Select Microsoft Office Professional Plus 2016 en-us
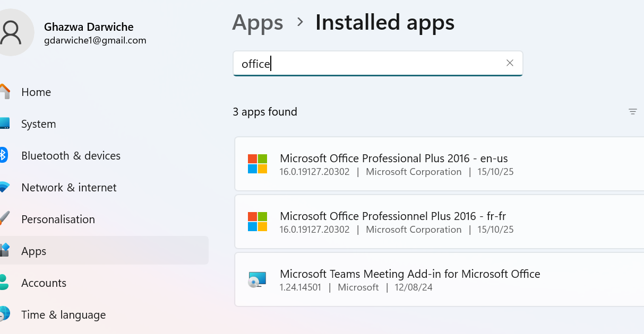Screen dimensions: 644x334 393,159
